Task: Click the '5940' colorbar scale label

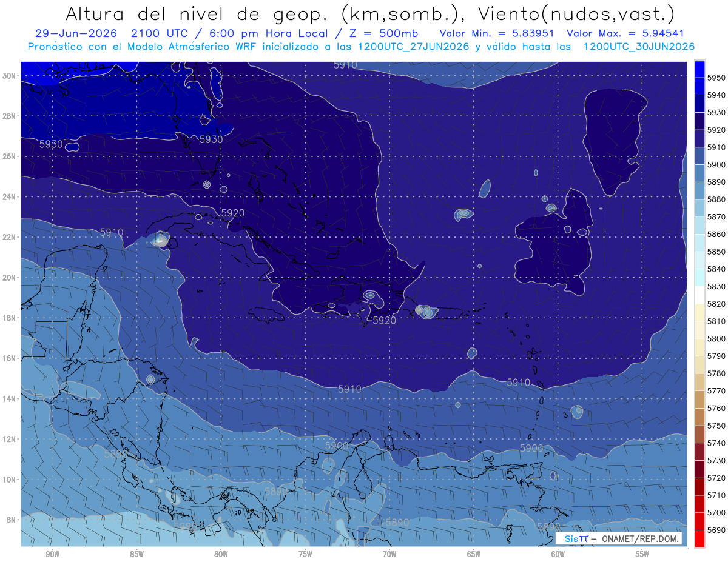Action: (716, 95)
